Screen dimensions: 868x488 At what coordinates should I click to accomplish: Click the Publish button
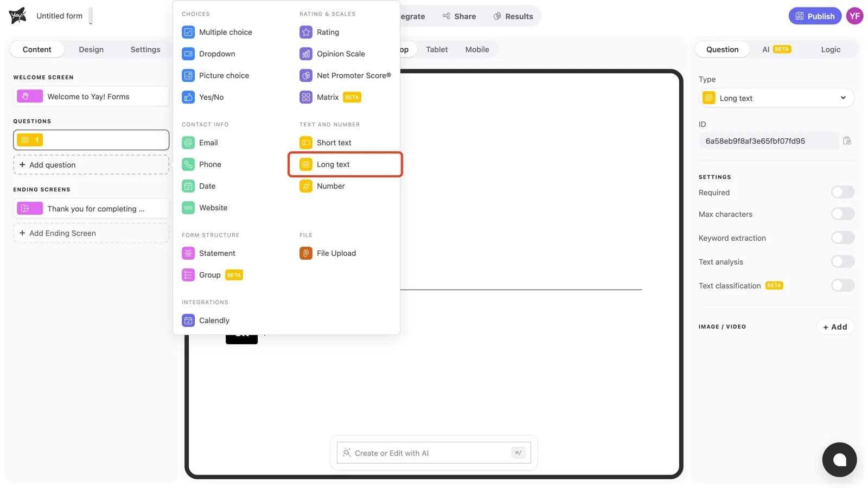point(815,16)
